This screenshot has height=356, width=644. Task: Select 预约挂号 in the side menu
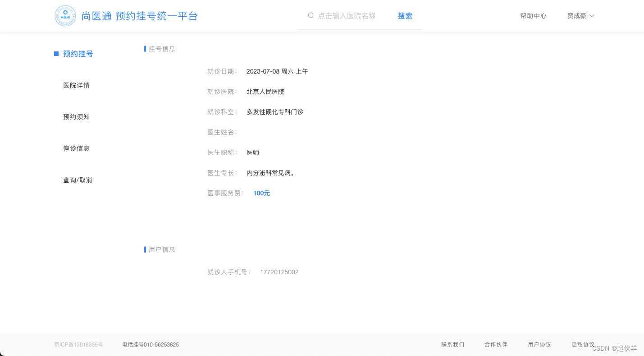click(x=78, y=54)
